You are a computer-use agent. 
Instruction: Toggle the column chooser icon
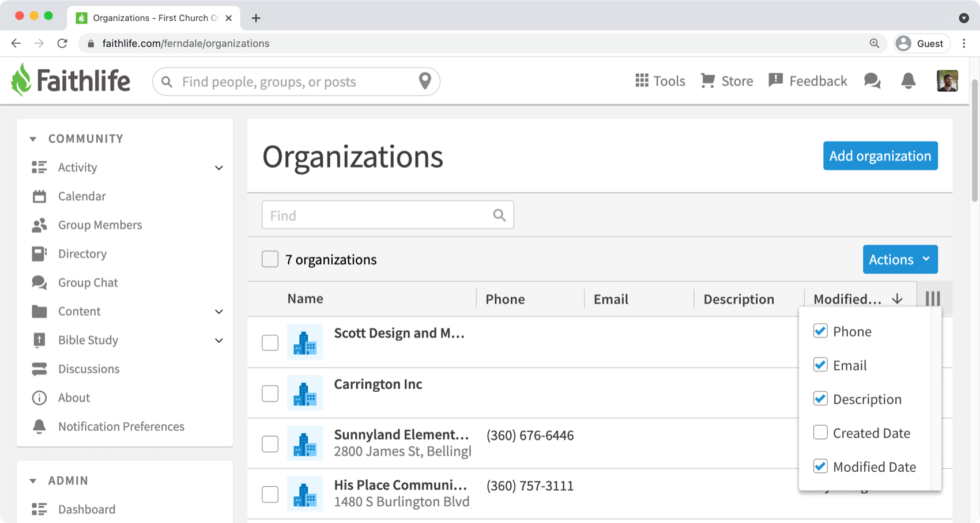(933, 298)
